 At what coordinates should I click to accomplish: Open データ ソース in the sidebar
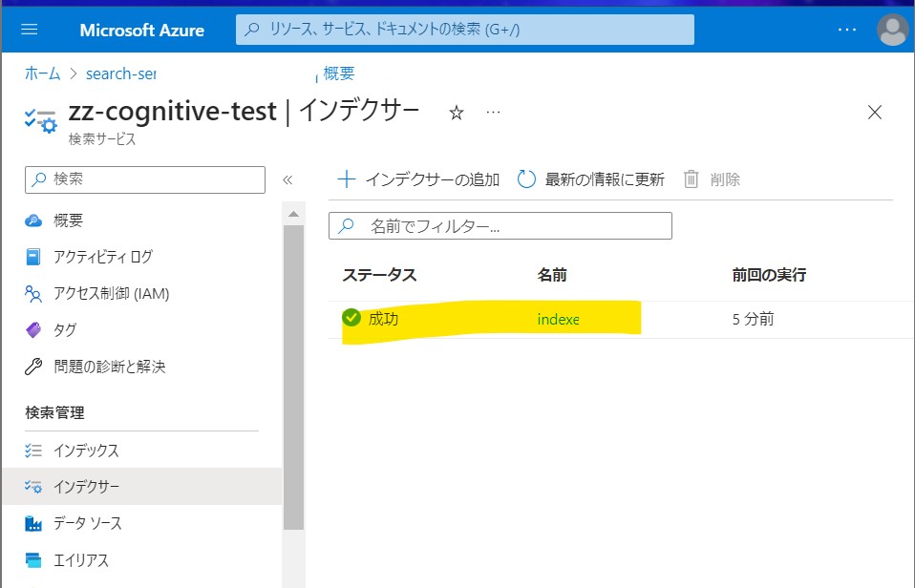[x=88, y=523]
